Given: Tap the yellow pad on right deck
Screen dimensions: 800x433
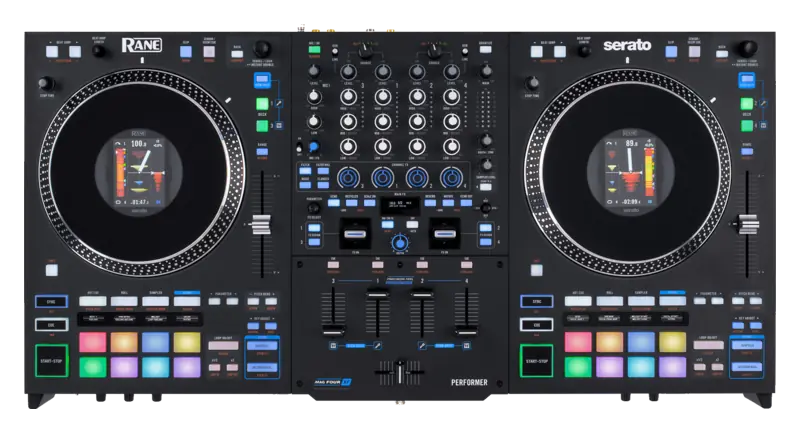Looking at the screenshot, I should click(x=672, y=342).
